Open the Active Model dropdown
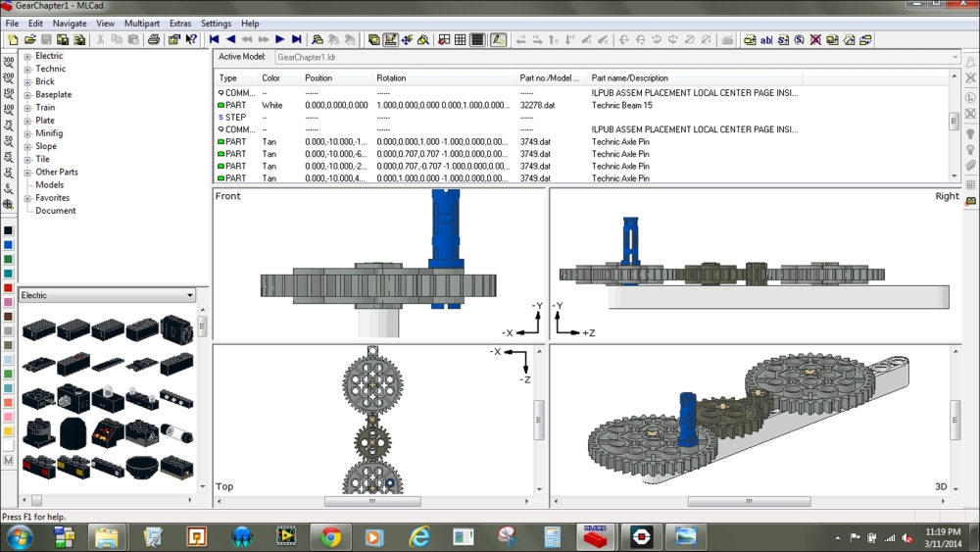 pos(955,57)
